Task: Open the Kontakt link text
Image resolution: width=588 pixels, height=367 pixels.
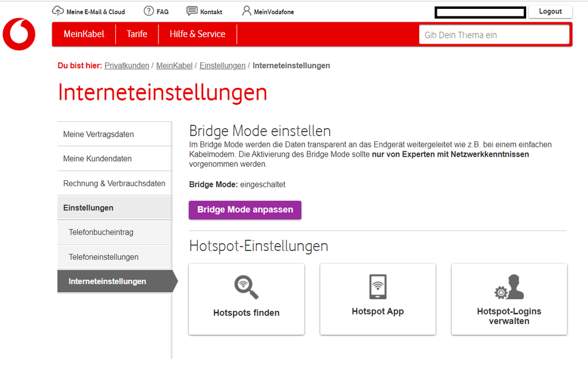Action: click(x=211, y=12)
